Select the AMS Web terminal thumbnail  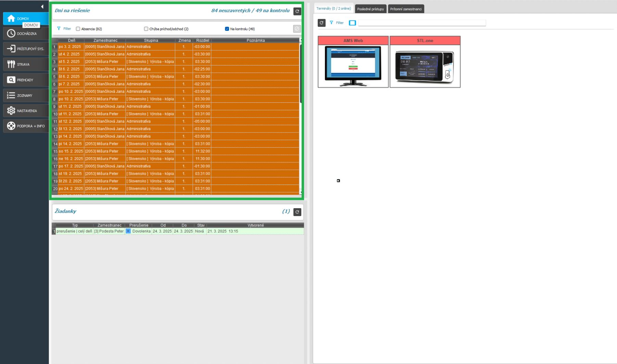click(x=353, y=66)
